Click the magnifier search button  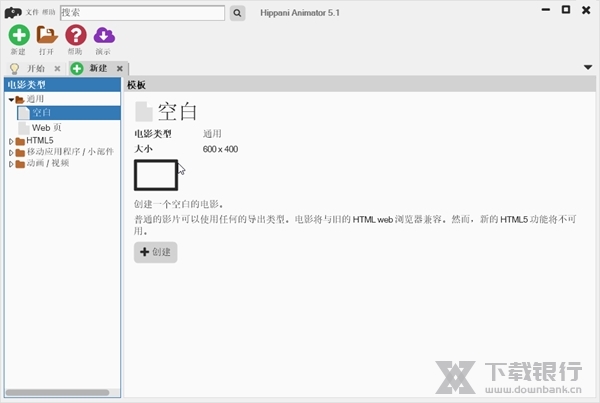237,13
